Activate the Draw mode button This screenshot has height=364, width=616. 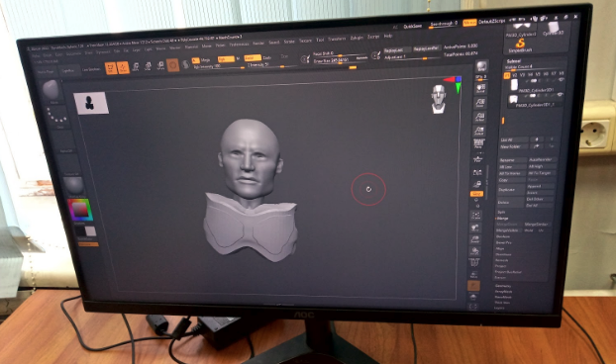pyautogui.click(x=123, y=68)
